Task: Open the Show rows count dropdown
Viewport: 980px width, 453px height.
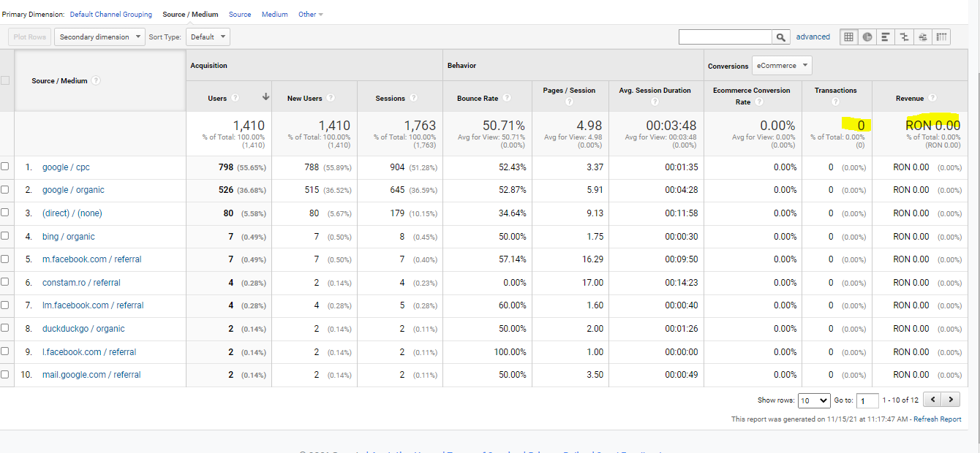Action: (814, 400)
